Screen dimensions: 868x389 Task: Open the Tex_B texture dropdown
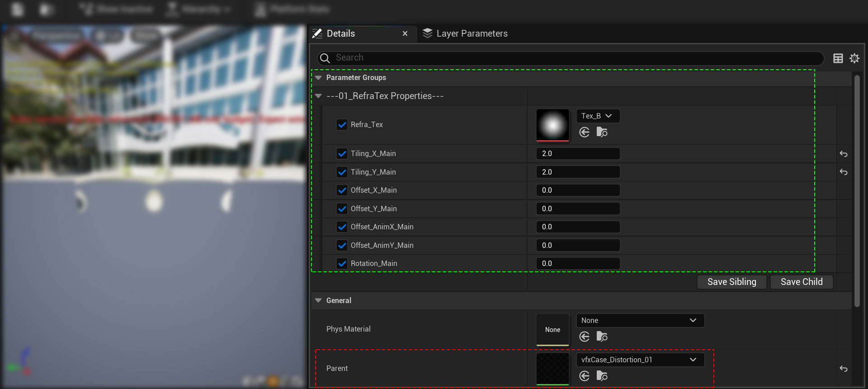[598, 116]
